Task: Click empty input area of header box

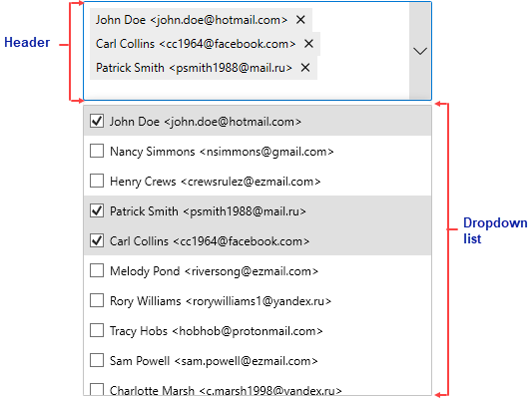Action: 246,90
